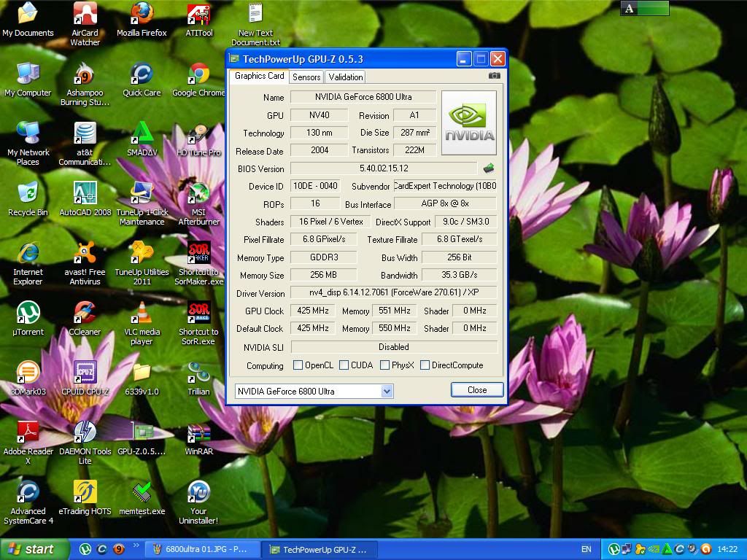Select the avast! Free Antivirus icon

click(85, 264)
